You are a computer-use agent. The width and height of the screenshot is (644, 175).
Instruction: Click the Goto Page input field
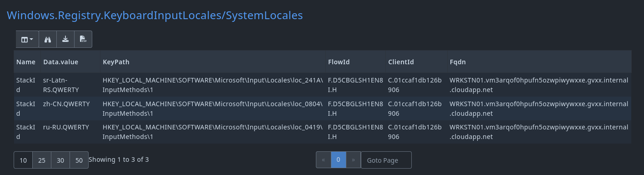pos(386,160)
